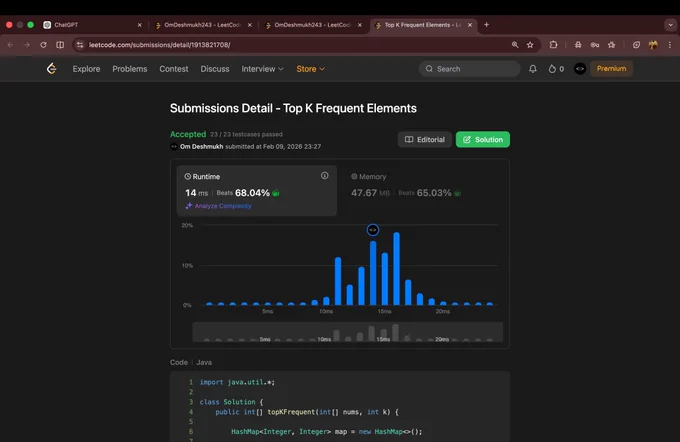Click the "65.03%" memory beats value
680x442 pixels.
click(434, 193)
